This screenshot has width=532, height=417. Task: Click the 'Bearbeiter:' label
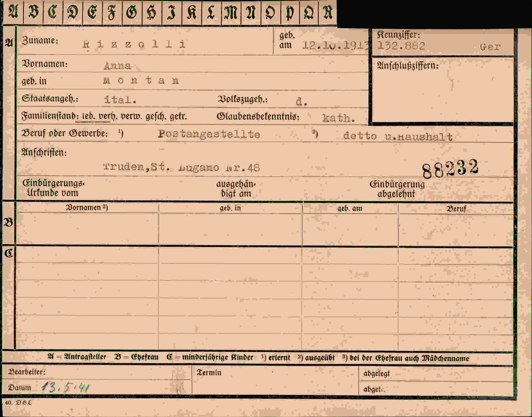[x=27, y=372]
